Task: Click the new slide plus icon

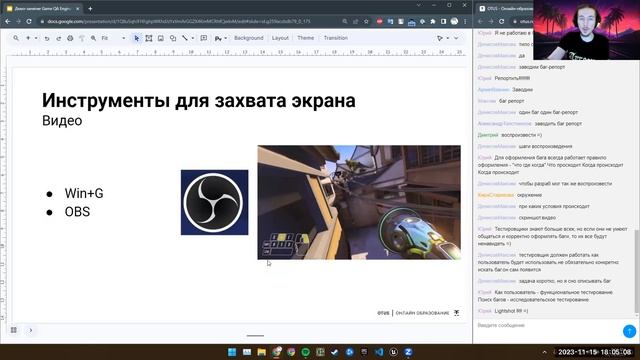Action: tap(28, 38)
